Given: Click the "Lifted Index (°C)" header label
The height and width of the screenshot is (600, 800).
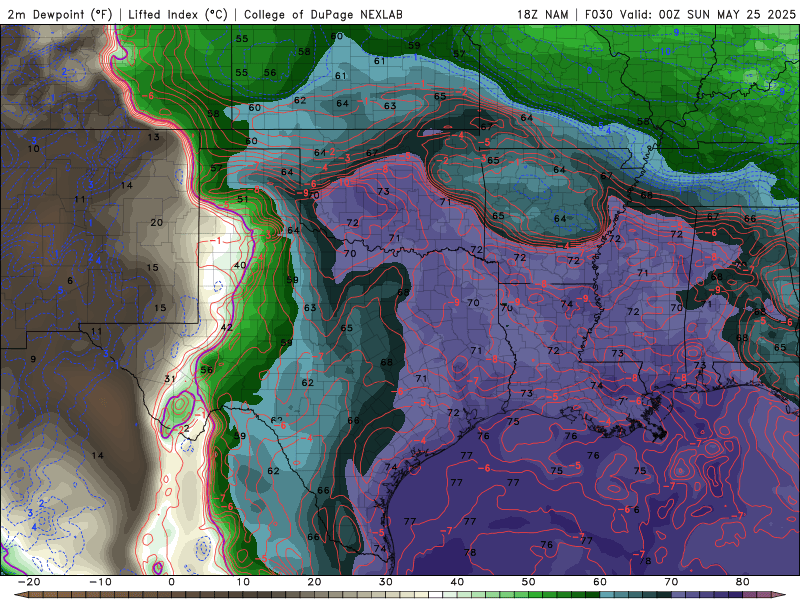Looking at the screenshot, I should coord(178,14).
